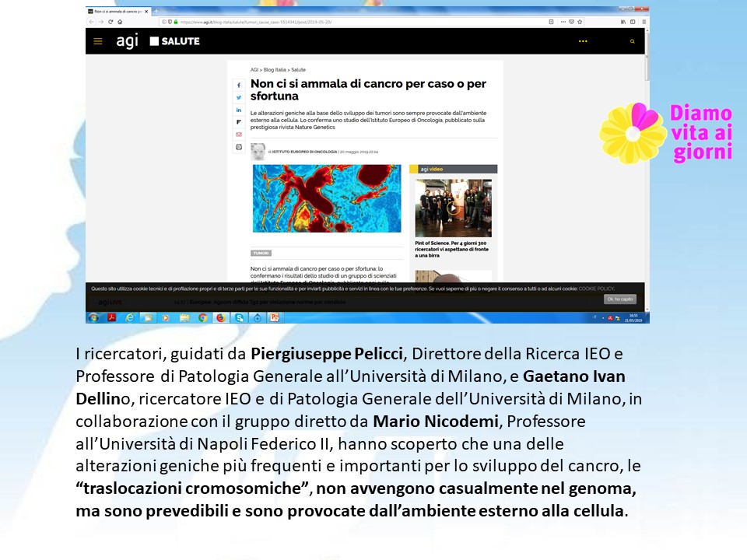Go back using the browser back arrow
The image size is (747, 560).
(92, 22)
